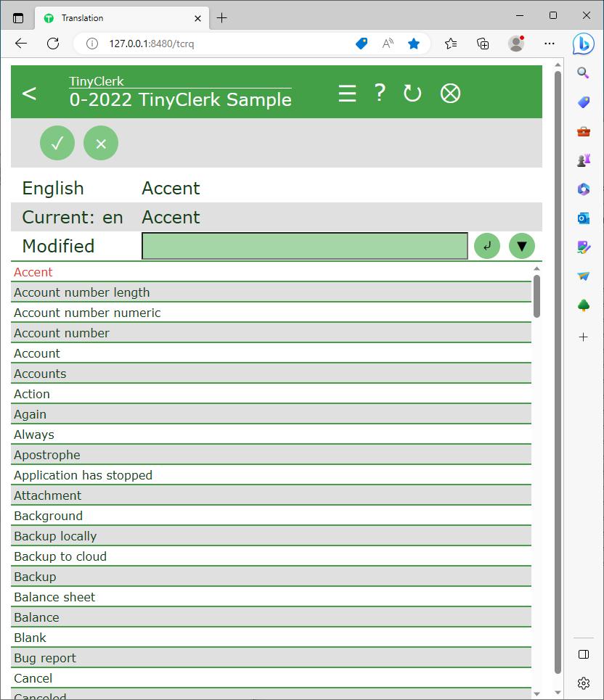This screenshot has width=604, height=700.
Task: Click the refresh icon in TinyClerk header
Action: click(x=412, y=94)
